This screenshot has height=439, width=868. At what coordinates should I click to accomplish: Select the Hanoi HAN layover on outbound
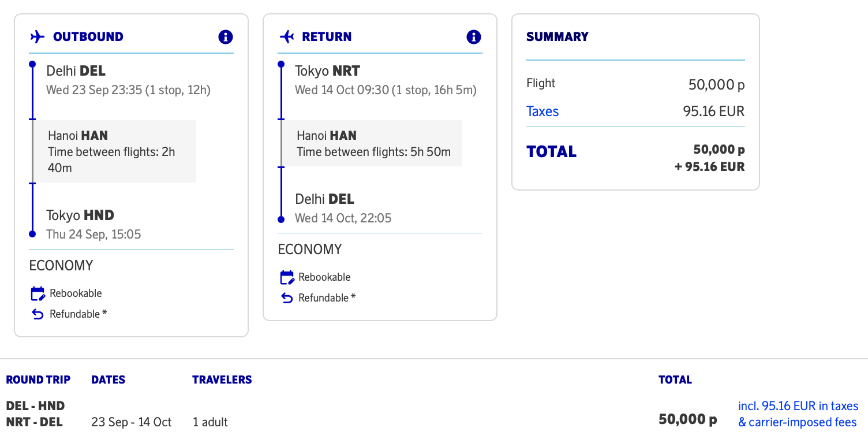113,151
